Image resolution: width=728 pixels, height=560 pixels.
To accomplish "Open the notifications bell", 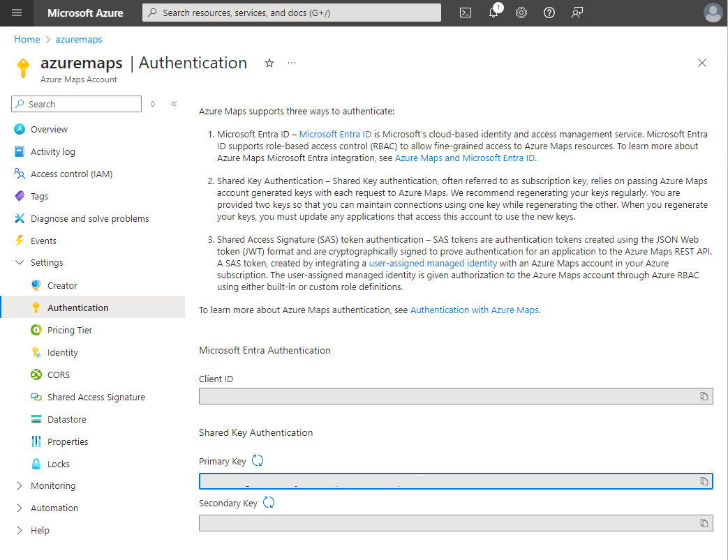I will tap(493, 13).
